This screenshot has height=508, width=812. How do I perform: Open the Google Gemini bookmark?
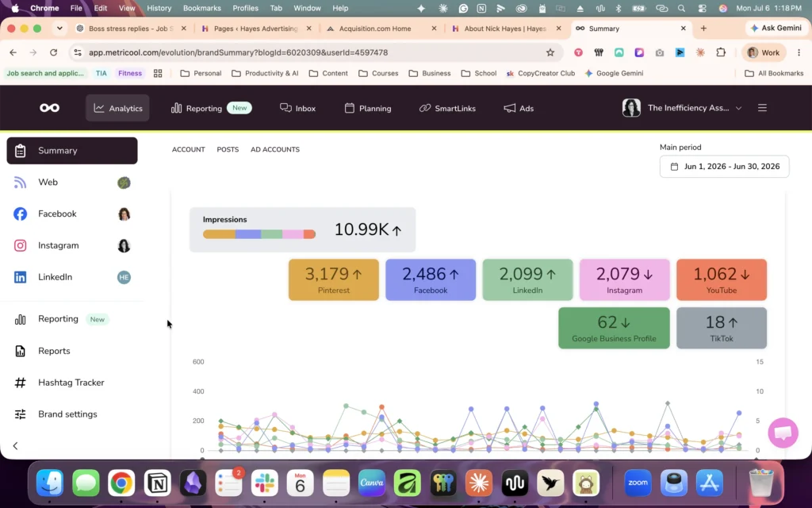tap(614, 73)
